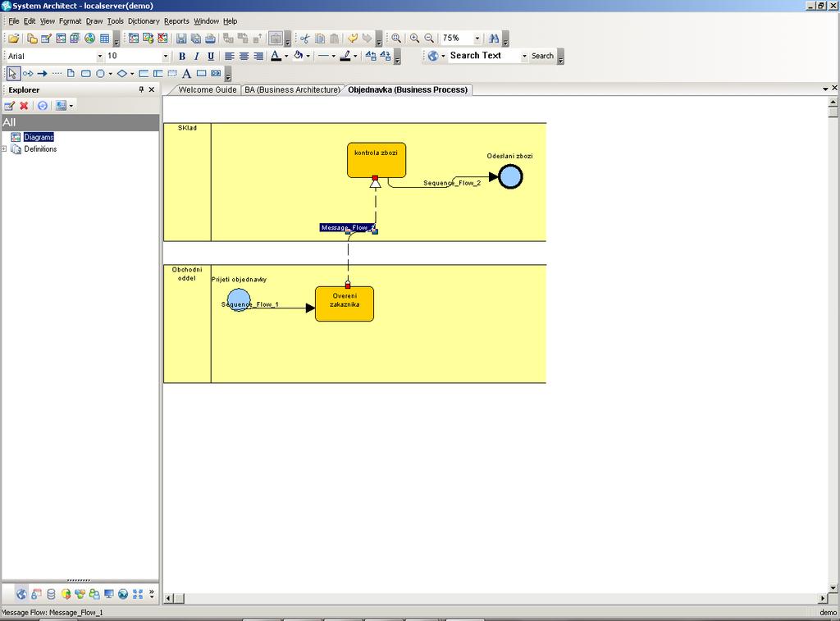Image resolution: width=840 pixels, height=621 pixels.
Task: Switch to BA (Business Architecture) tab
Action: 293,89
